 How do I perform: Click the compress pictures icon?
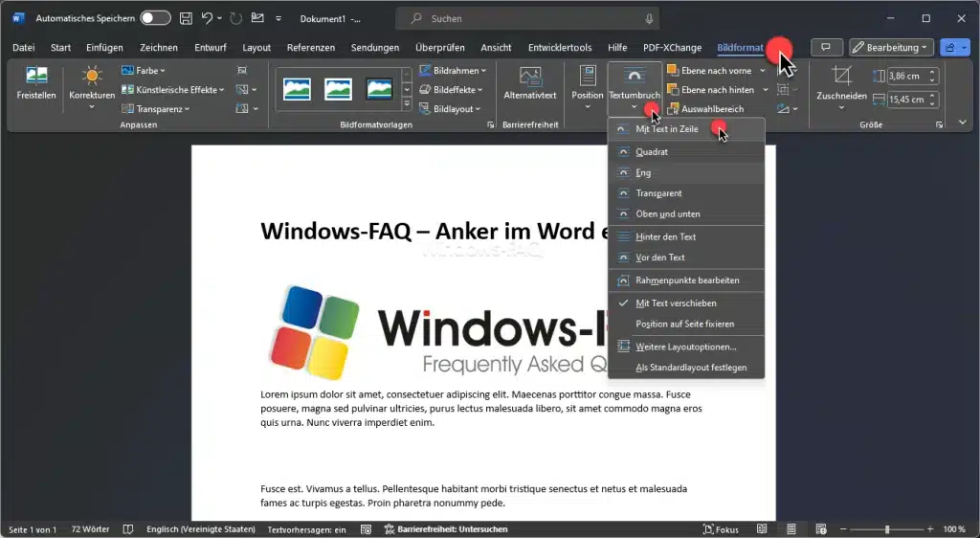(242, 71)
